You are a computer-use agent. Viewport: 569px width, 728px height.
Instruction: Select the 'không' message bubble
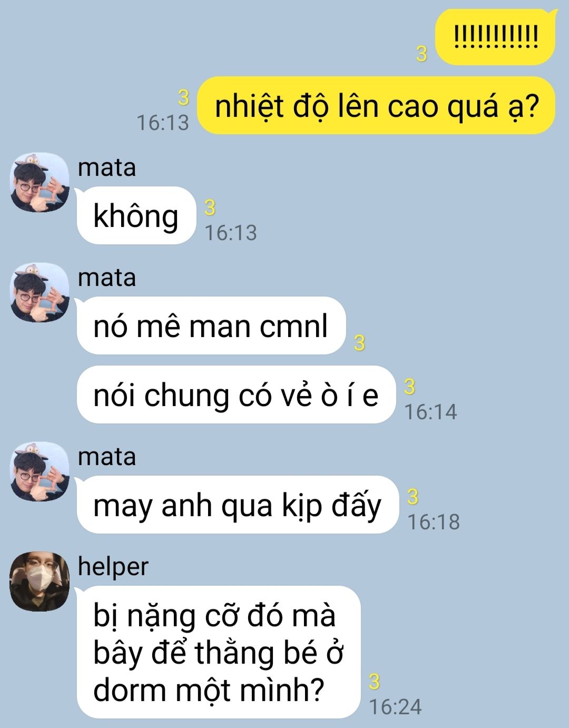(x=136, y=215)
